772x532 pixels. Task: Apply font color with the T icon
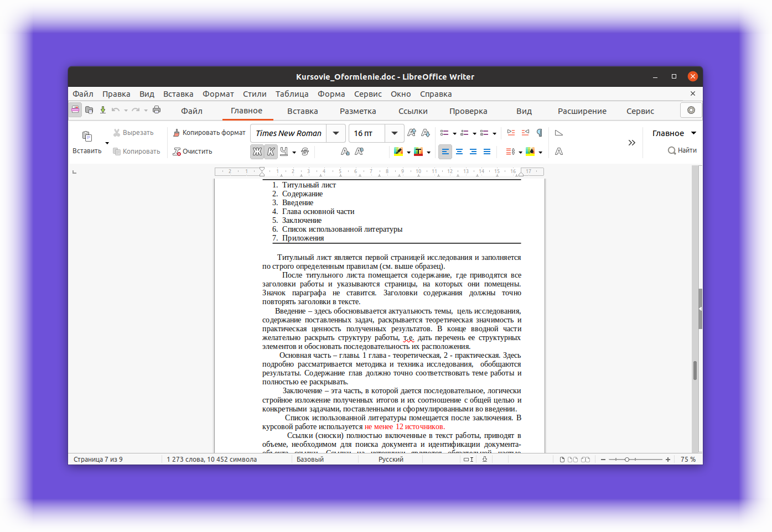[x=418, y=152]
